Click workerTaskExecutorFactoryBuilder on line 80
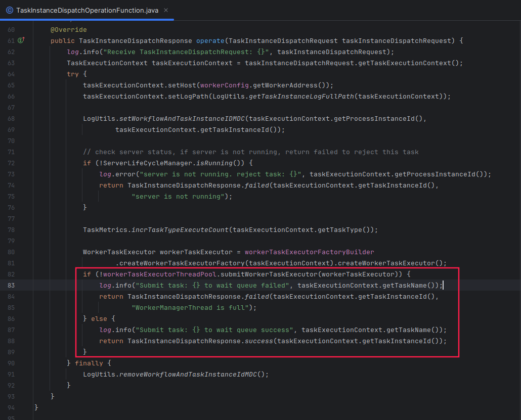Screen dimensions: 521x420 click(x=310, y=252)
